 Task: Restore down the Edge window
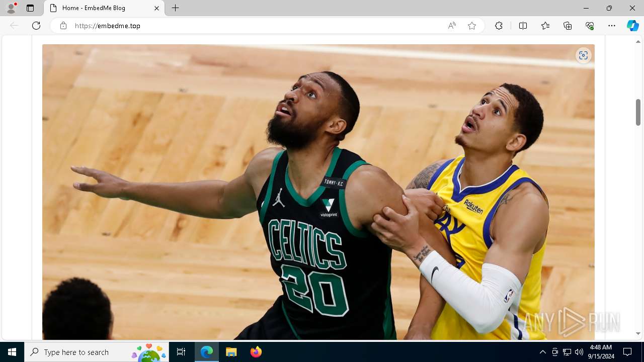[x=609, y=8]
